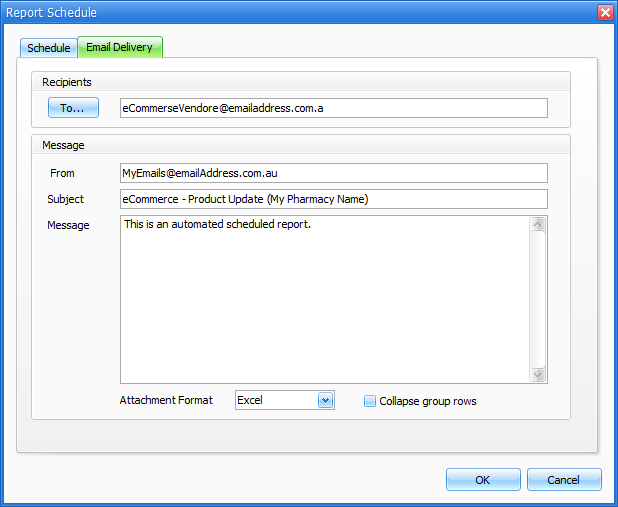
Task: Expand the arrow beside the Excel format
Action: [324, 400]
